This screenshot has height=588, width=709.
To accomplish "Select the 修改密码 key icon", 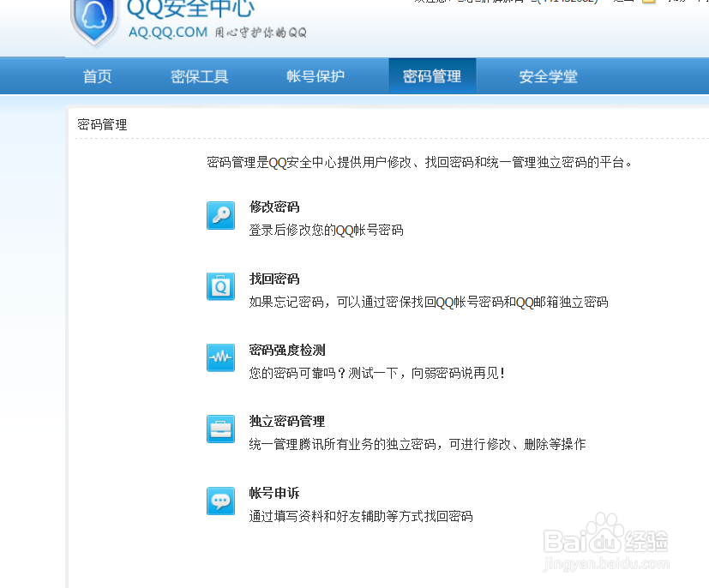I will click(220, 216).
